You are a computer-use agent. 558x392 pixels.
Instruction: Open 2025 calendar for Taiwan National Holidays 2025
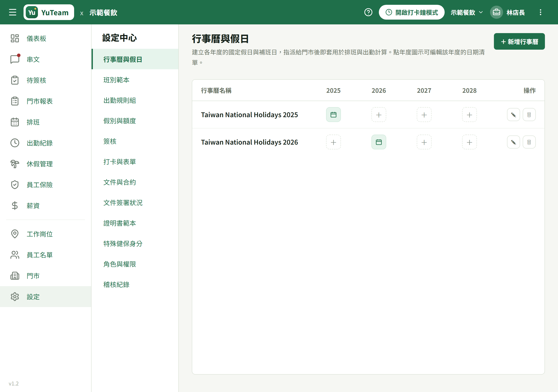(333, 115)
